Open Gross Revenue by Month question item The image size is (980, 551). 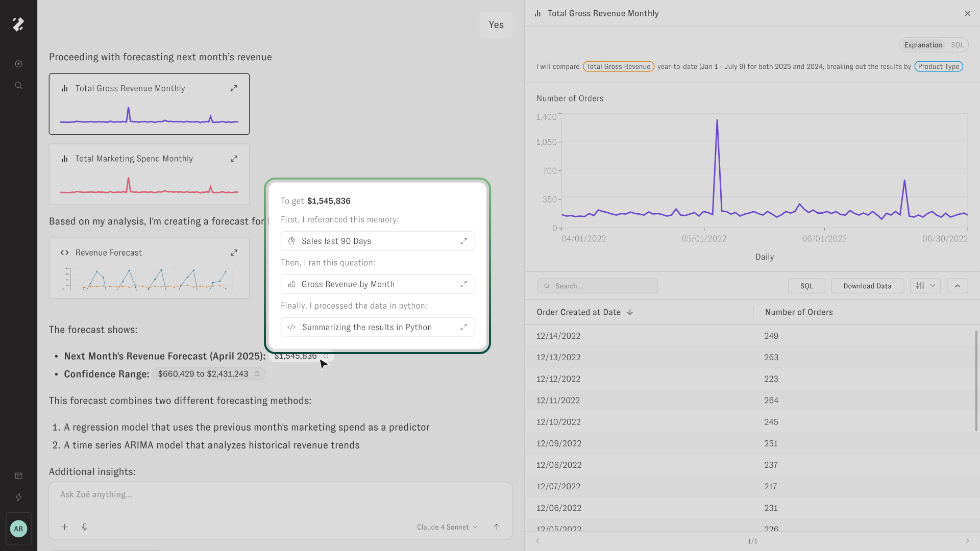click(377, 284)
